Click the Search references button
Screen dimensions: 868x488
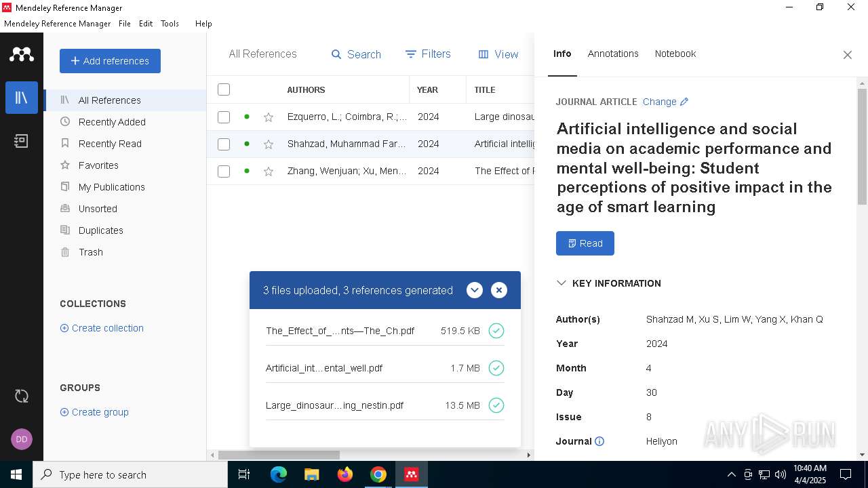tap(356, 54)
